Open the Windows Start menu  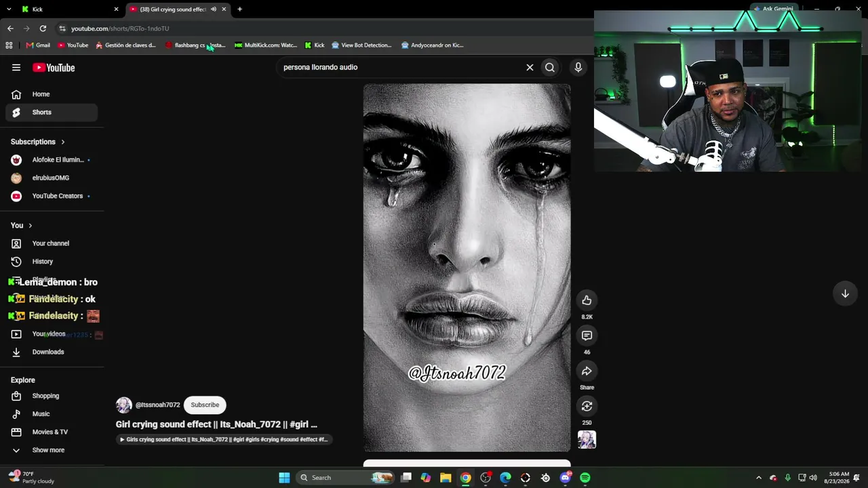point(284,478)
